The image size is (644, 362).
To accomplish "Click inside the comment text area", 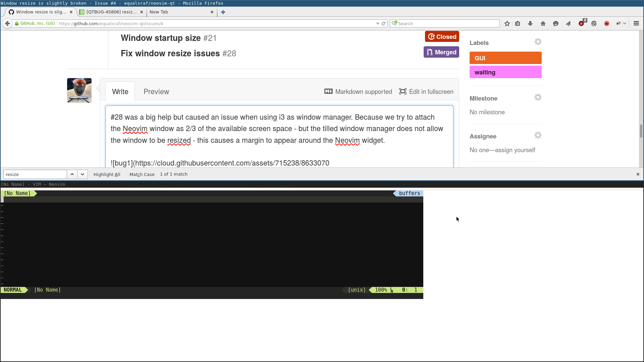I will tap(279, 137).
